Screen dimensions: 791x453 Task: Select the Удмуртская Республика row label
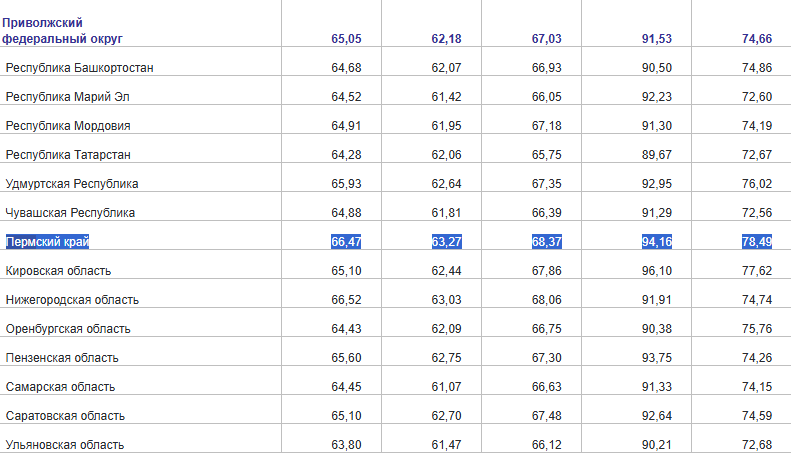[x=72, y=183]
